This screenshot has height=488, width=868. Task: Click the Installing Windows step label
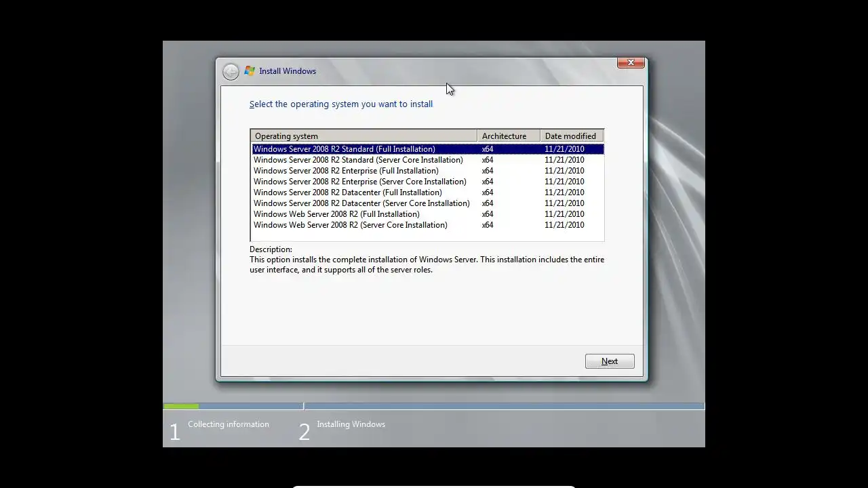351,424
